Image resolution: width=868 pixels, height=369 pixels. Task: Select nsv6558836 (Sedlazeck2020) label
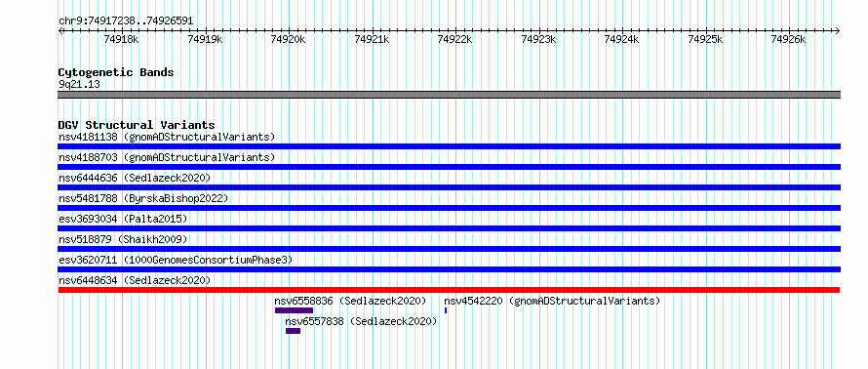click(350, 301)
